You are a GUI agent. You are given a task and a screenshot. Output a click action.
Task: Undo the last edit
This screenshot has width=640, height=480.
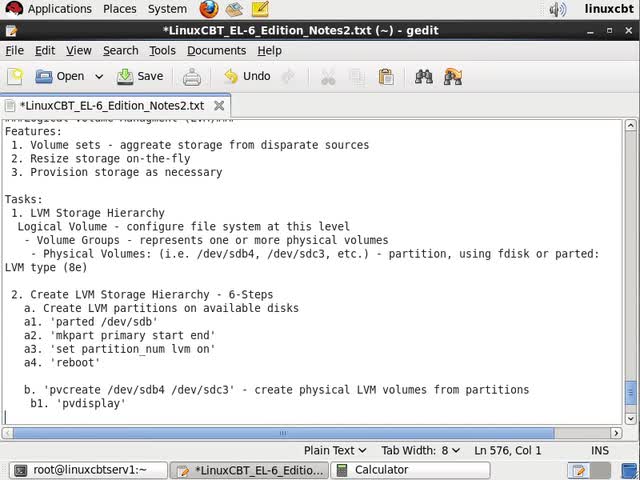[x=247, y=76]
